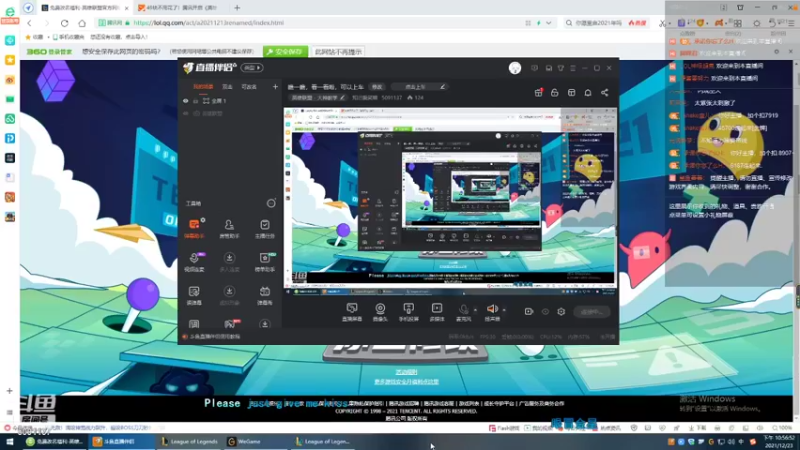Click the 安全保存 green button
Viewport: 800px width, 450px height.
coord(286,52)
